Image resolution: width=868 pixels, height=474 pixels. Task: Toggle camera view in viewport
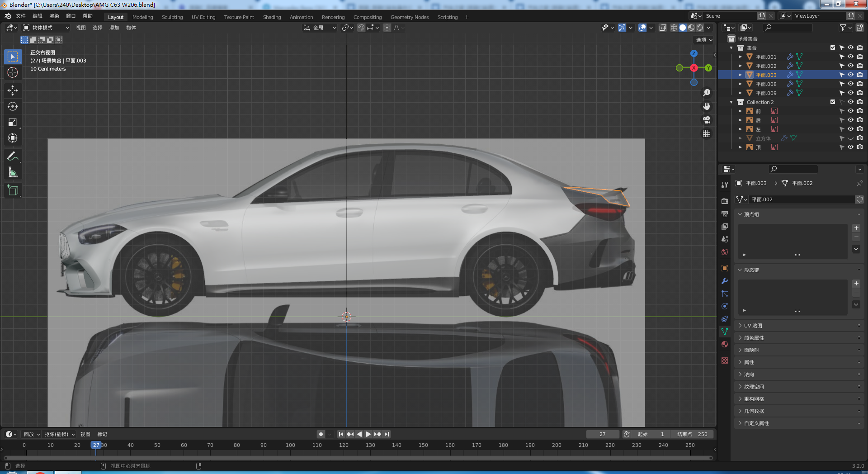707,120
